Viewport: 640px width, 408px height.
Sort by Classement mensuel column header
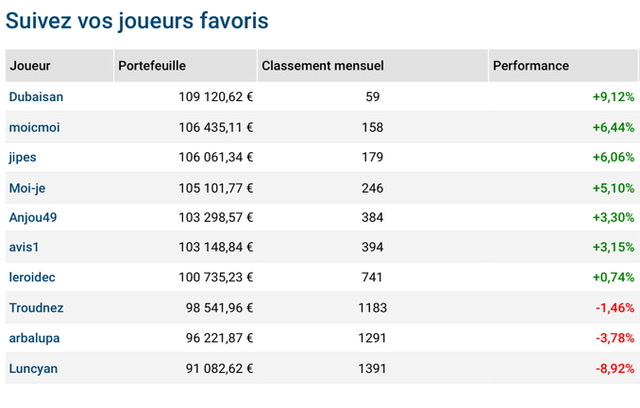point(322,66)
